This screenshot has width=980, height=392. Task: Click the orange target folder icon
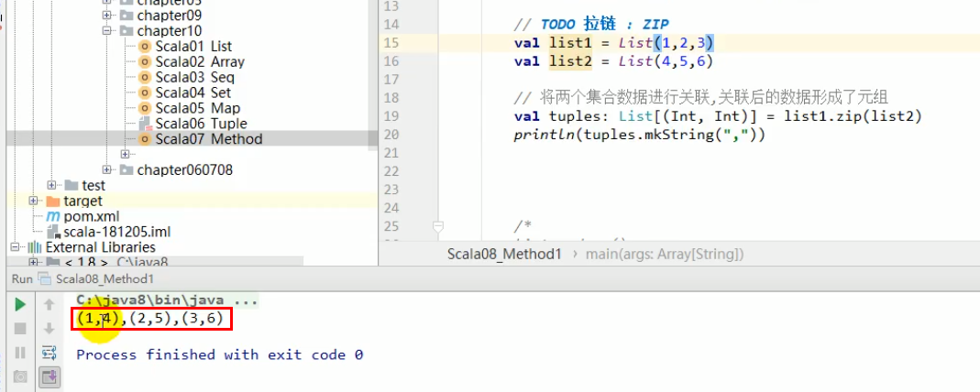[53, 201]
